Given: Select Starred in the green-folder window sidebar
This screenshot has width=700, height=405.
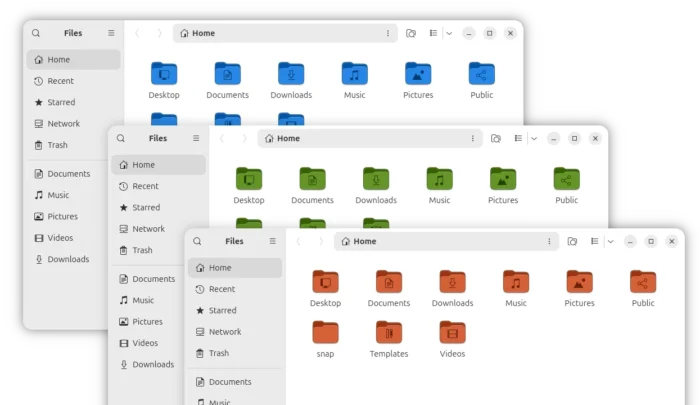Looking at the screenshot, I should (x=158, y=208).
